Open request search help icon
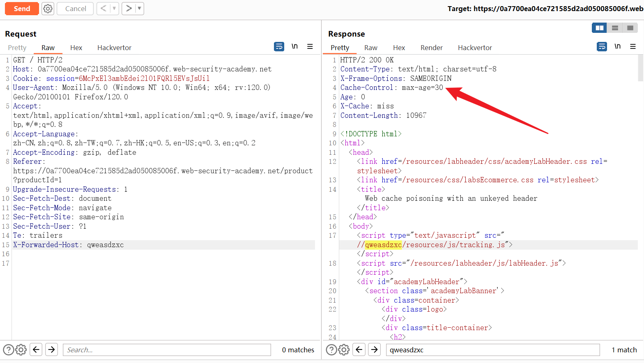 (x=8, y=350)
